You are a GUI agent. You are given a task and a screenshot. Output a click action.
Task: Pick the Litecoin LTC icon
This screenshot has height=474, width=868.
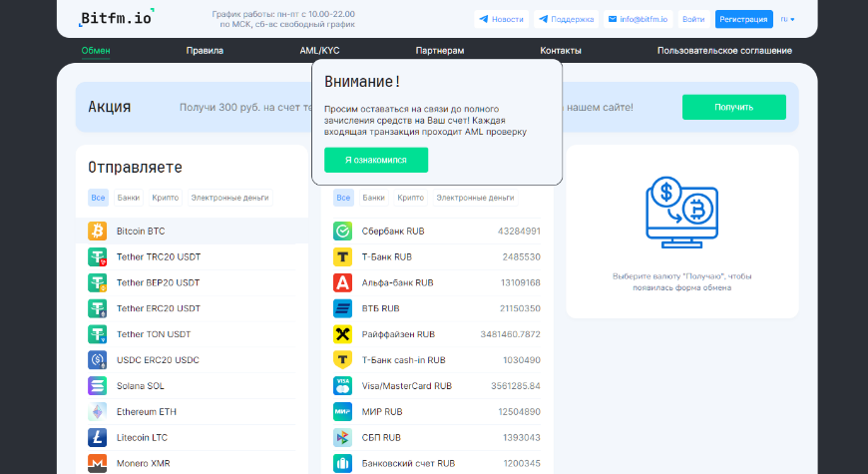[x=98, y=437]
